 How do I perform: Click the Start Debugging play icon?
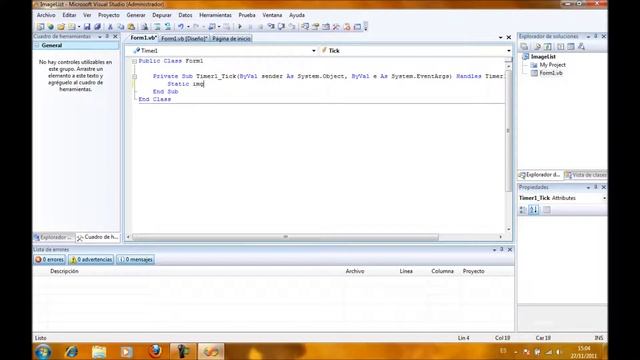(x=240, y=27)
